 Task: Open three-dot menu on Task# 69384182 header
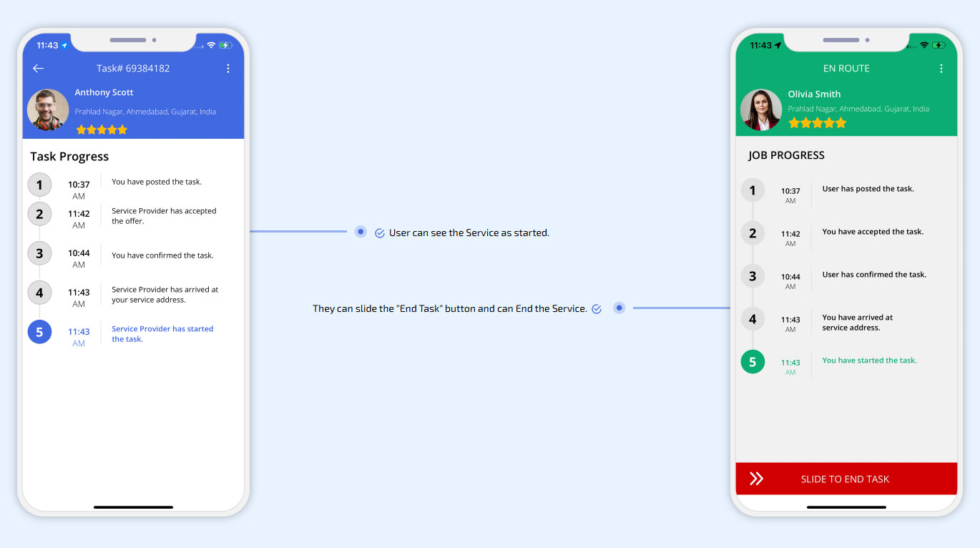point(228,69)
